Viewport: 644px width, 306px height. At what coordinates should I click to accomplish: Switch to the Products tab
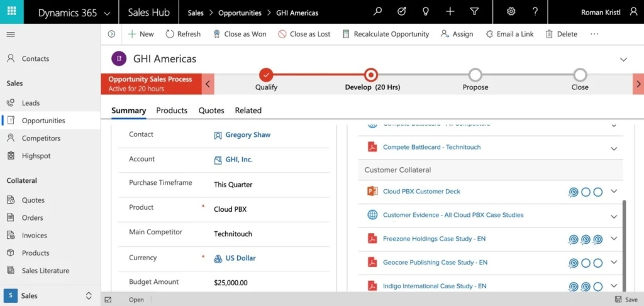[x=172, y=111]
